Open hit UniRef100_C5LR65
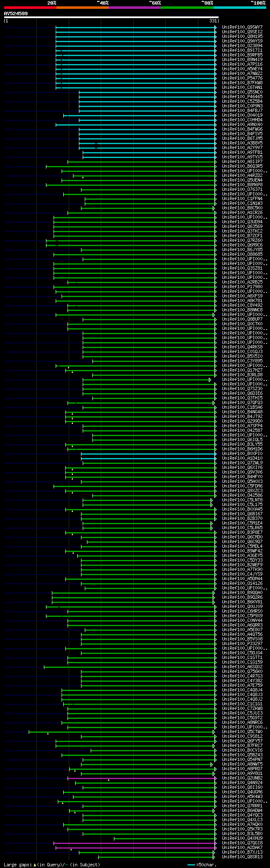Screen dimensions: 270x868 click(x=242, y=528)
